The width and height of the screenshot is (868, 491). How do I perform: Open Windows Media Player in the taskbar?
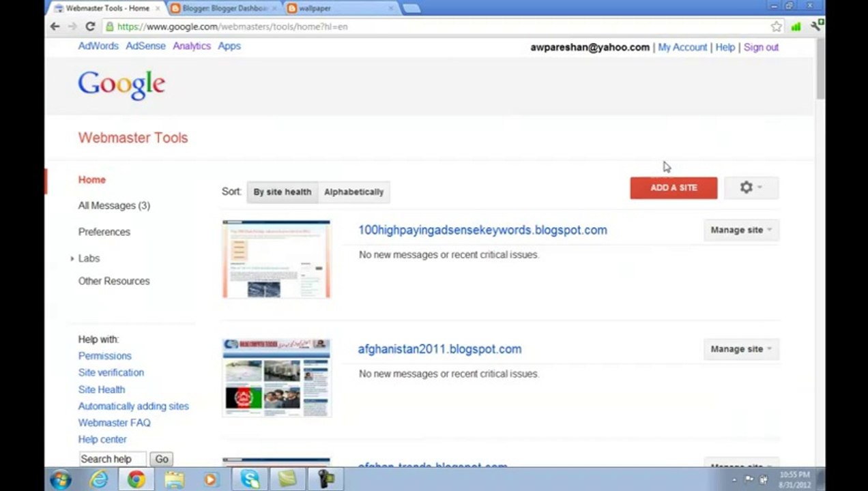pyautogui.click(x=210, y=479)
